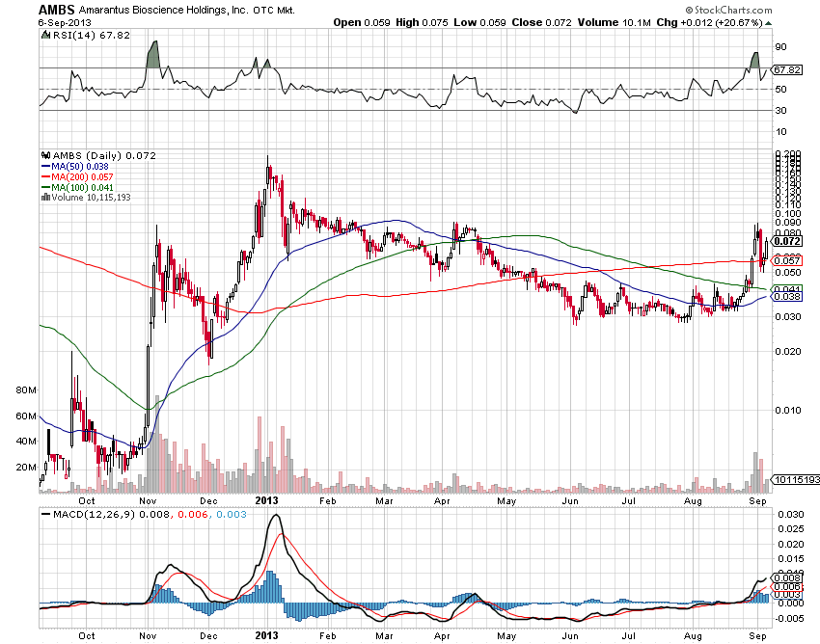
Task: Click the 90 level on RSI axis
Action: 780,47
